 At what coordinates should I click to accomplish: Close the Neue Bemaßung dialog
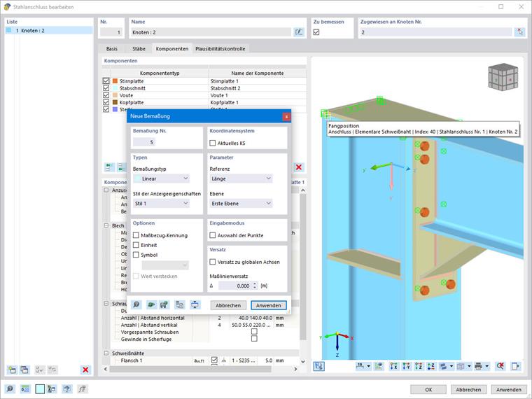tap(286, 116)
